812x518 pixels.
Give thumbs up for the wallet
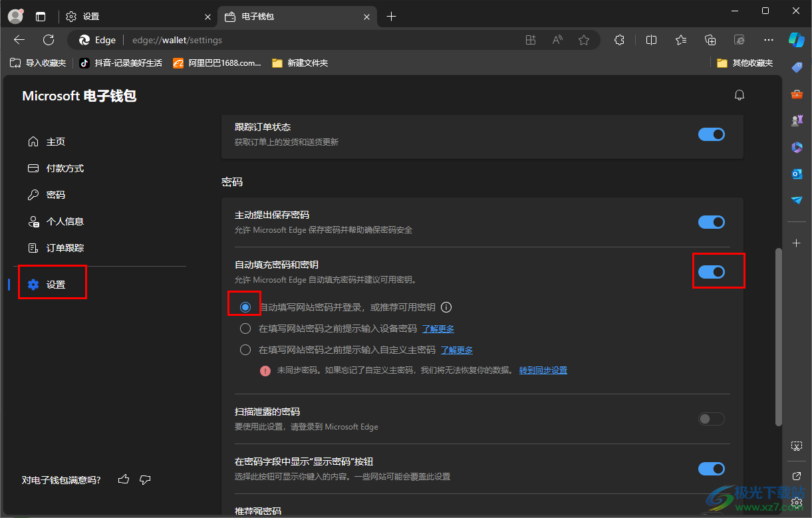[123, 479]
